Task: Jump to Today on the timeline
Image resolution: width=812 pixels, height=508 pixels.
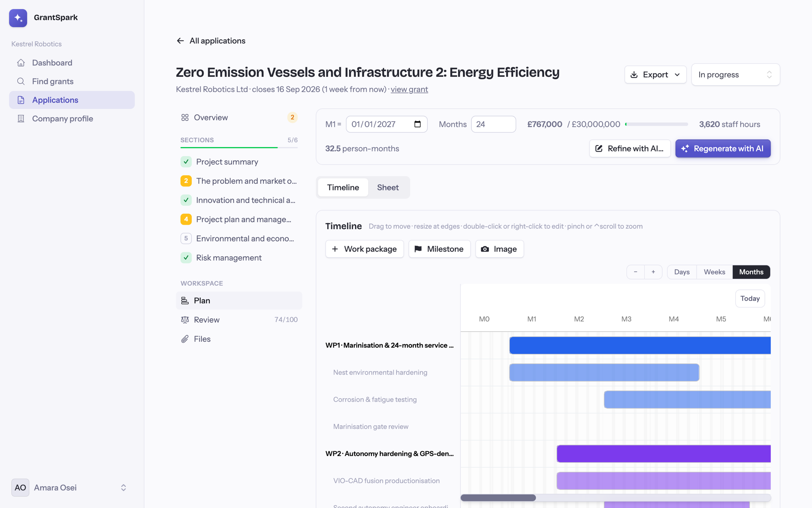Action: (750, 299)
